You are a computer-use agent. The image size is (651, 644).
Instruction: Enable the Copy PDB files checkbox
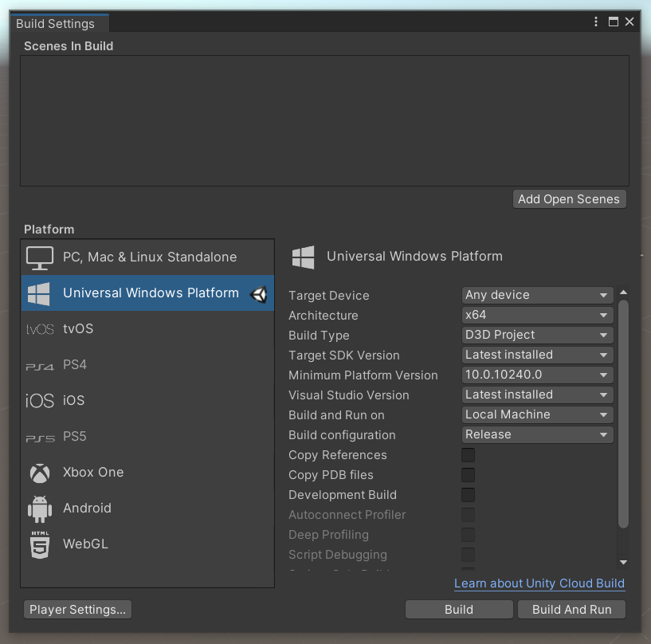coord(468,475)
